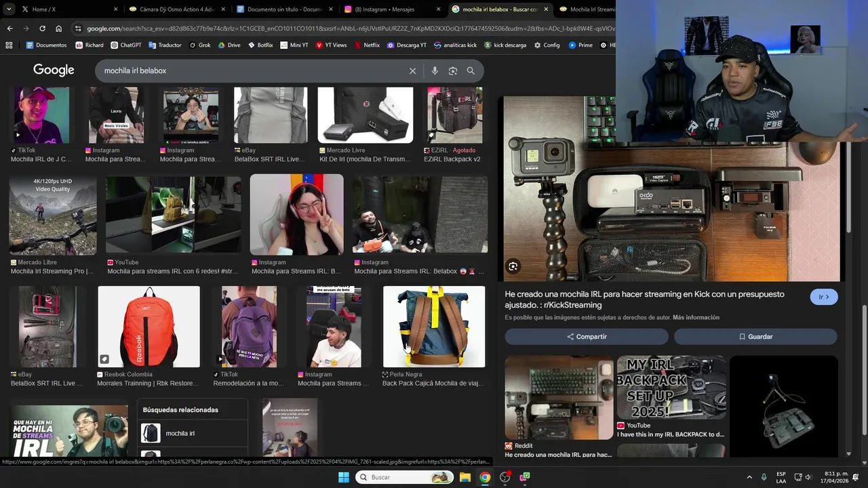This screenshot has height=488, width=868.
Task: Open the Windows Start menu
Action: coord(344,477)
